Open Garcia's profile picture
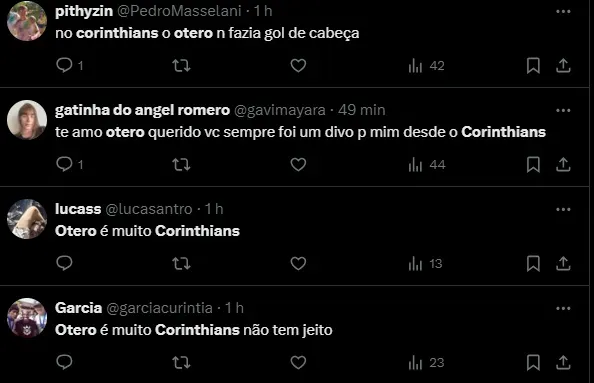 pyautogui.click(x=27, y=318)
